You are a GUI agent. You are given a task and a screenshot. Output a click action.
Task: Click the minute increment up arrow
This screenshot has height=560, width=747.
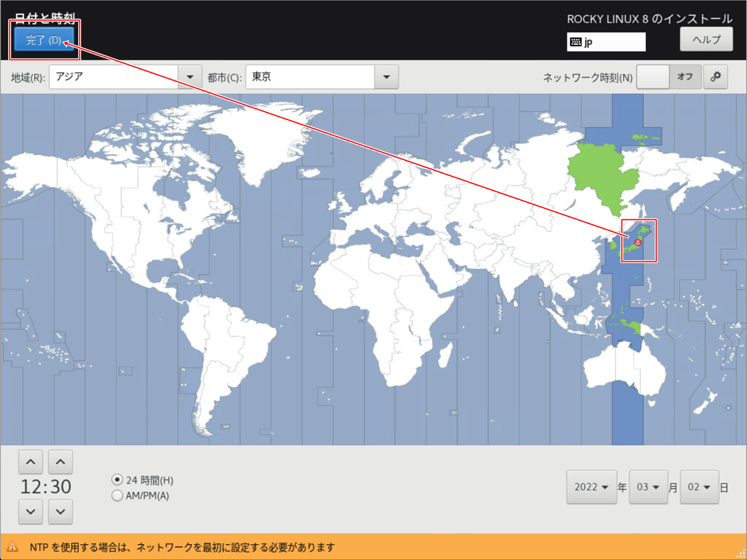click(x=60, y=462)
